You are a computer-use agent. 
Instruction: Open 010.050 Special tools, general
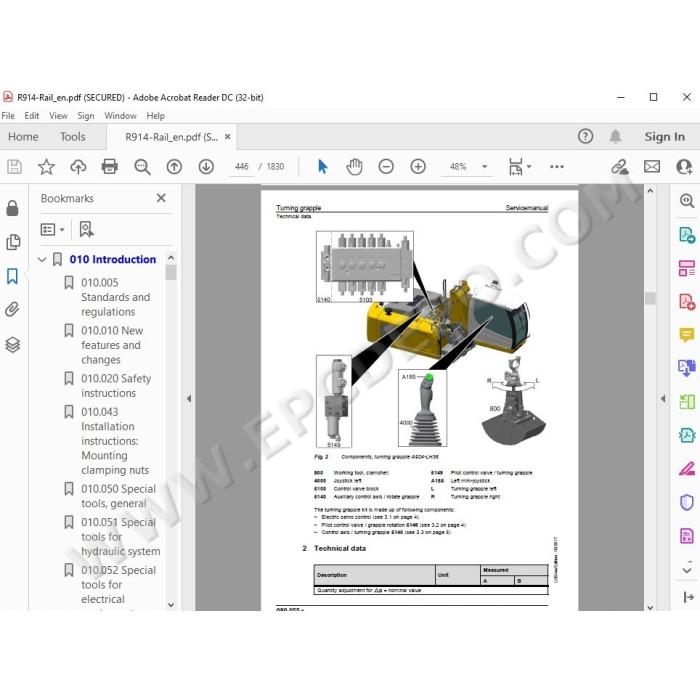coord(118,496)
